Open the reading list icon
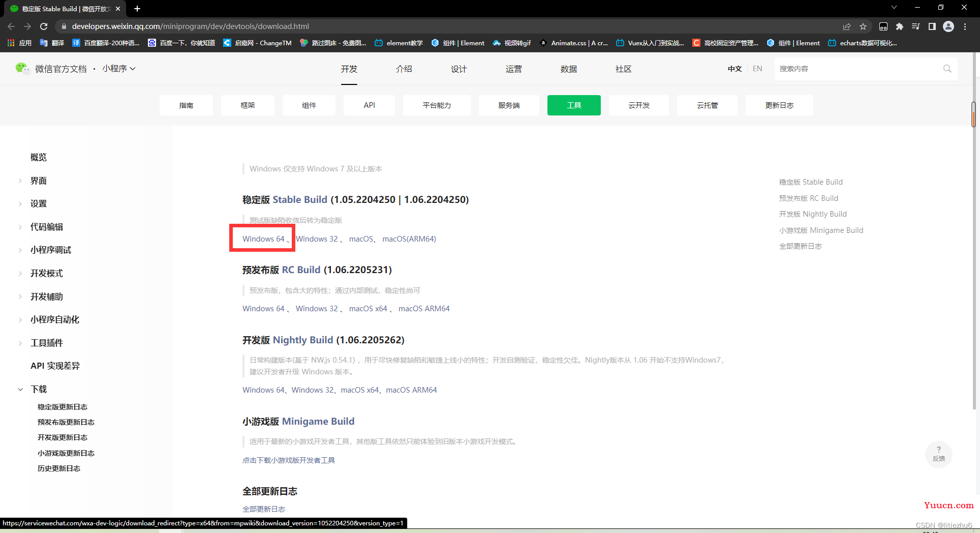 click(x=916, y=26)
